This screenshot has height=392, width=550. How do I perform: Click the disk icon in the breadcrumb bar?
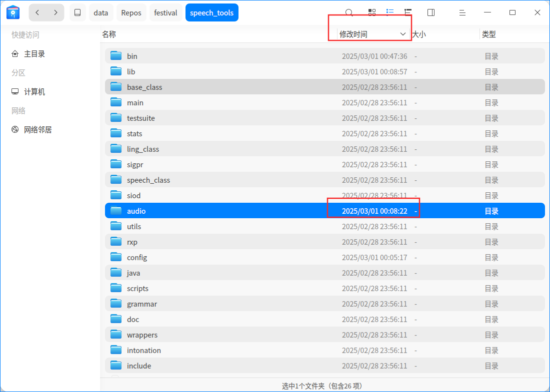click(x=77, y=12)
